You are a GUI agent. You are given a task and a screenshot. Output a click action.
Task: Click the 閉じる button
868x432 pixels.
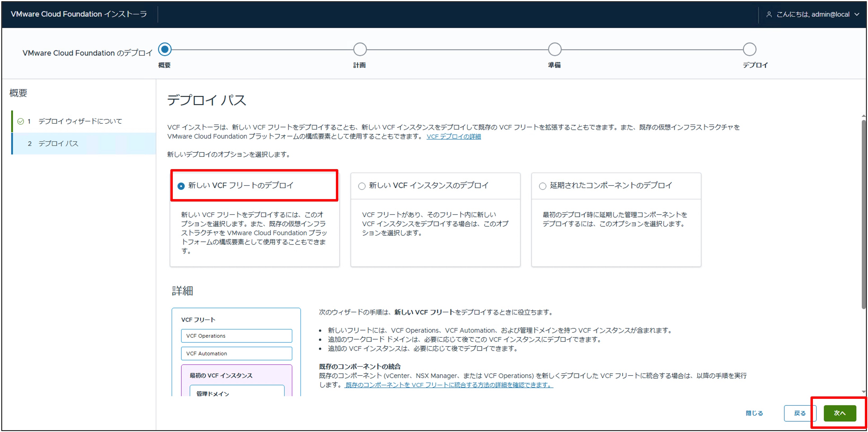point(754,413)
